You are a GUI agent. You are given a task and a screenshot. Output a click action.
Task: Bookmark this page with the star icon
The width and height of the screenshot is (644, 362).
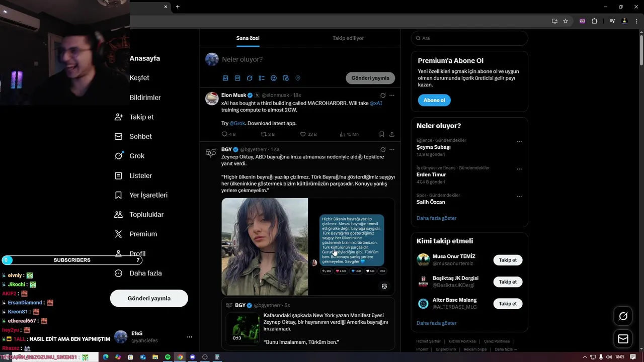pyautogui.click(x=566, y=21)
